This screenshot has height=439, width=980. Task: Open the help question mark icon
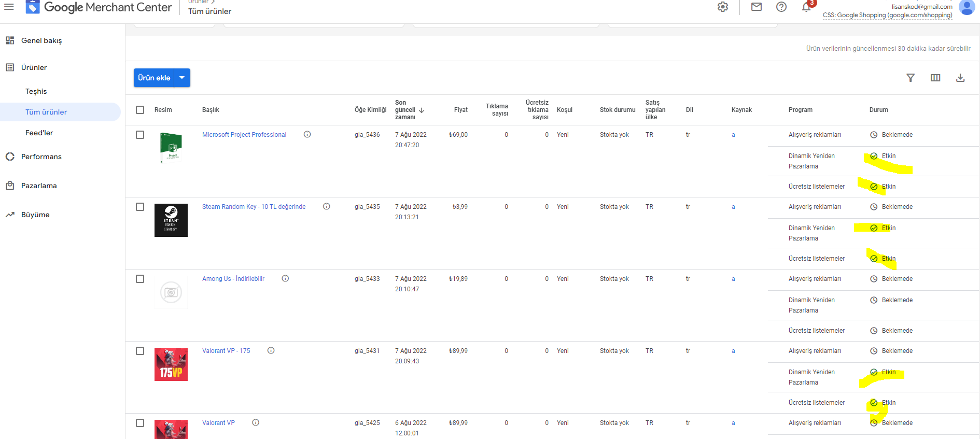coord(781,7)
